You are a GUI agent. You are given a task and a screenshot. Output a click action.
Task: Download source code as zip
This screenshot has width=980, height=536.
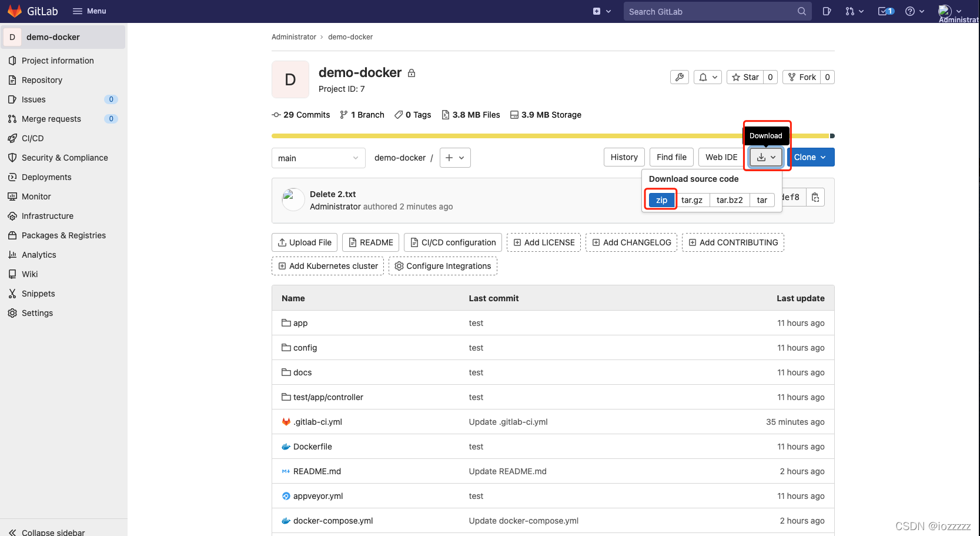(661, 200)
